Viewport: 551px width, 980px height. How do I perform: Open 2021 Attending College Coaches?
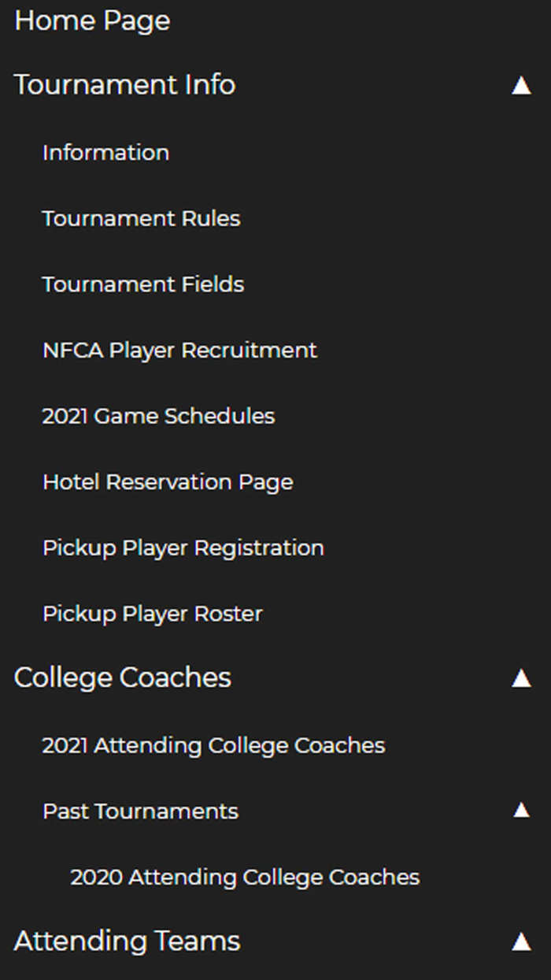pos(213,745)
